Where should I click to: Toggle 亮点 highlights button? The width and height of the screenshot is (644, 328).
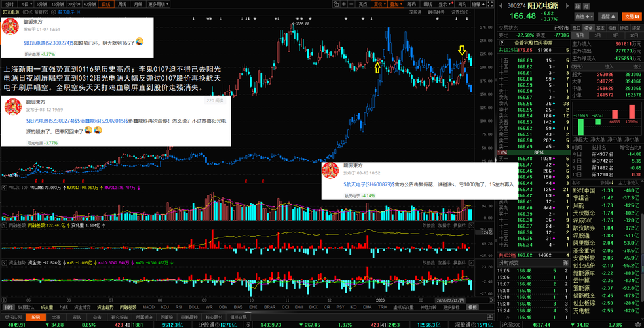tap(363, 4)
